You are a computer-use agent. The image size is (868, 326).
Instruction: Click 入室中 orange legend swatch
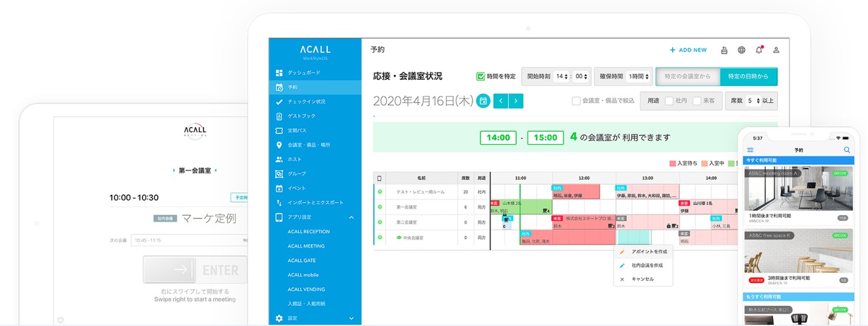(704, 163)
